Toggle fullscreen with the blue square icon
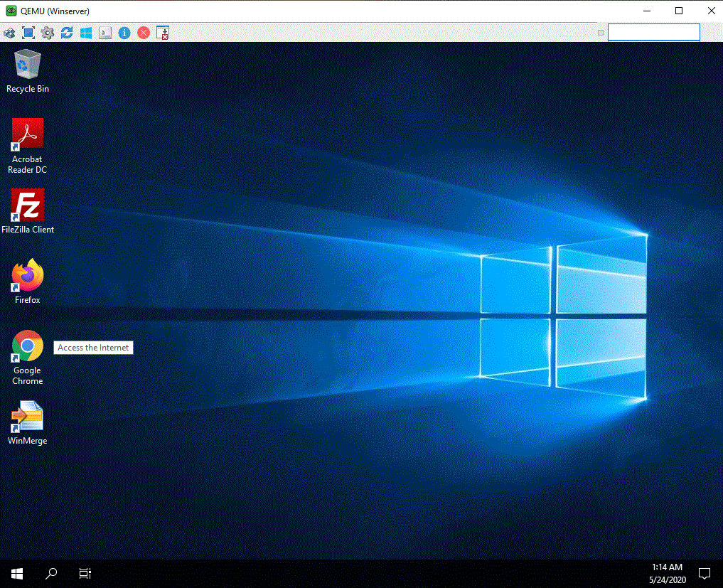Screen dimensions: 723x588 [28, 33]
